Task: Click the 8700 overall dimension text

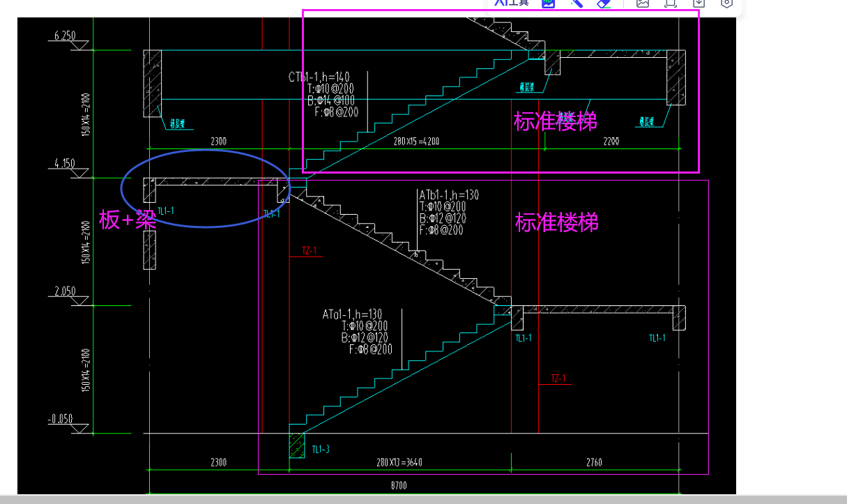Action: [399, 485]
